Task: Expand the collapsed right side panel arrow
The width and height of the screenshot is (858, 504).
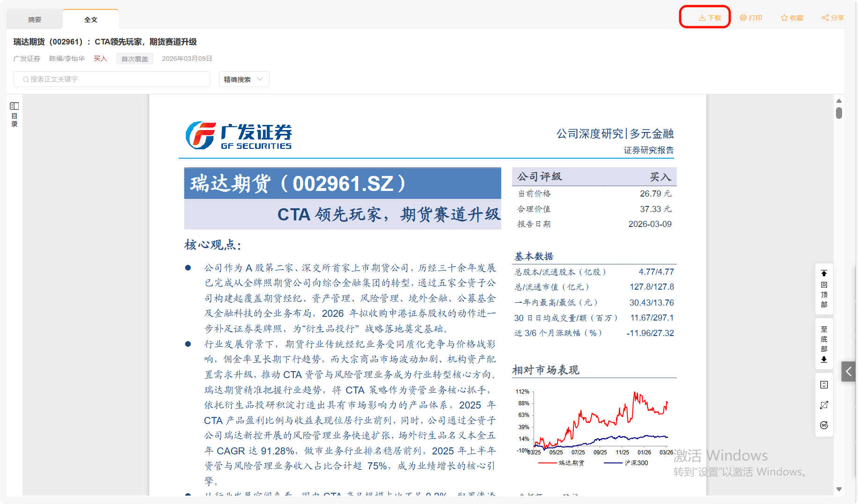Action: click(x=849, y=372)
